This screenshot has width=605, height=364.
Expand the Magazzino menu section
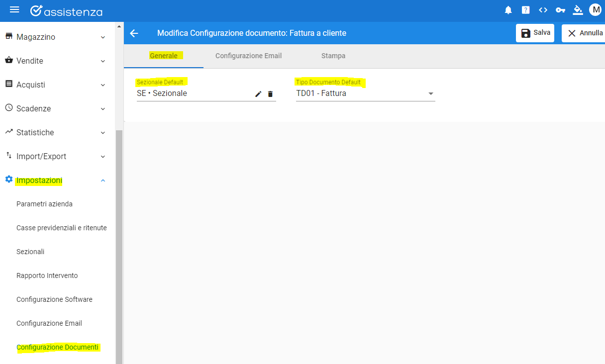[56, 37]
